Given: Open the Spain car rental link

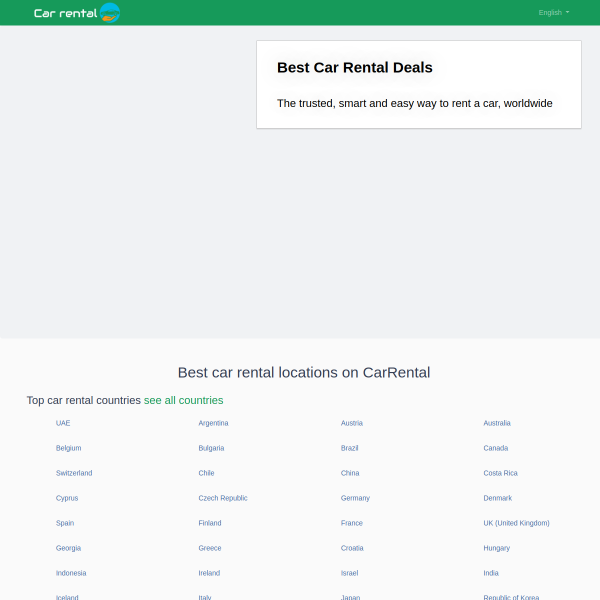Looking at the screenshot, I should 65,523.
